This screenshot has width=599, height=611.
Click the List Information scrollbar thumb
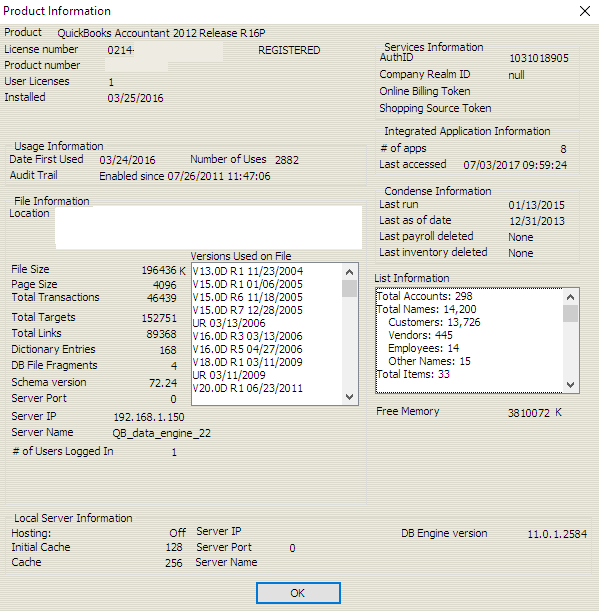571,314
